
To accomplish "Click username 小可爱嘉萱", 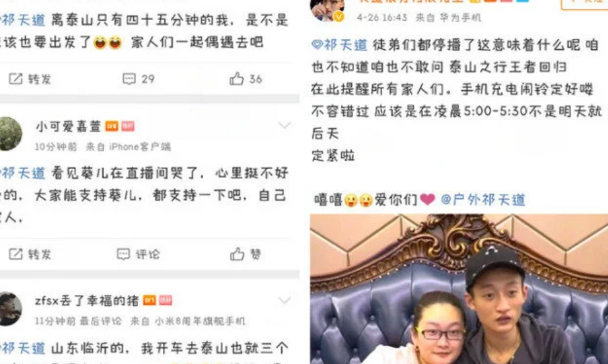I will click(x=68, y=127).
